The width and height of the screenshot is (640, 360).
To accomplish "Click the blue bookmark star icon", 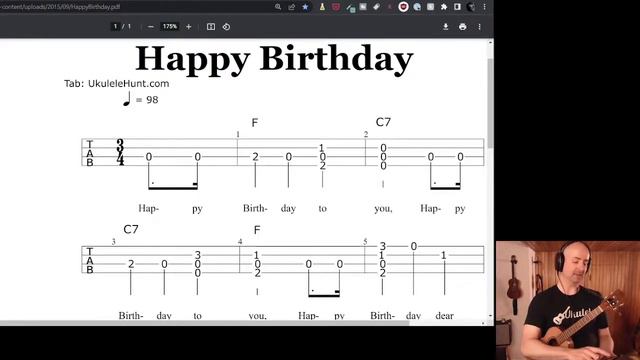I will pyautogui.click(x=305, y=7).
